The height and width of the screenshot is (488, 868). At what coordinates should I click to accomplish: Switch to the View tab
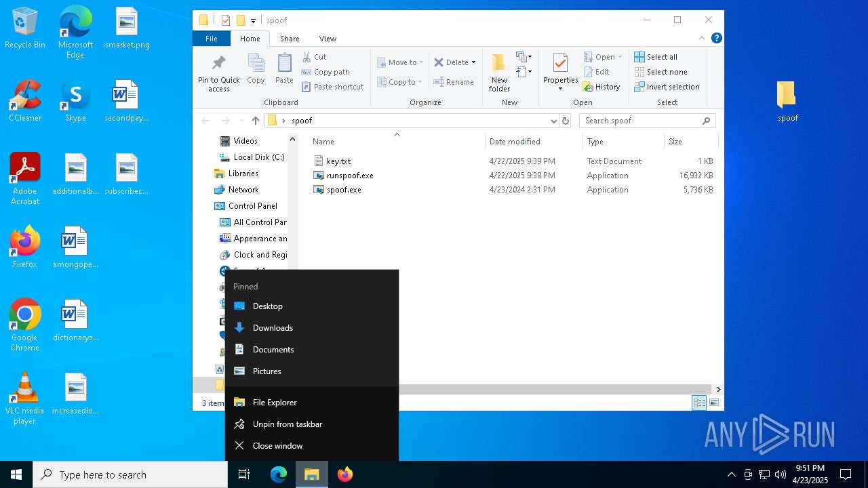328,39
